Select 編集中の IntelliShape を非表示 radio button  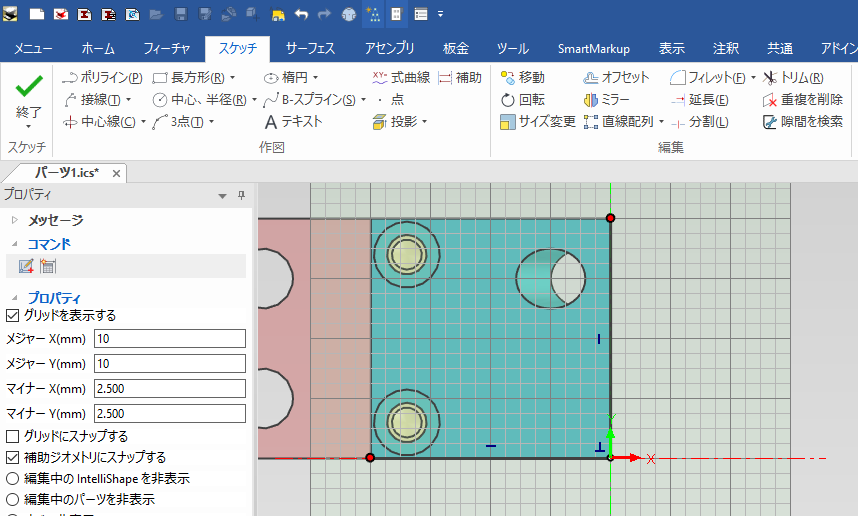13,478
